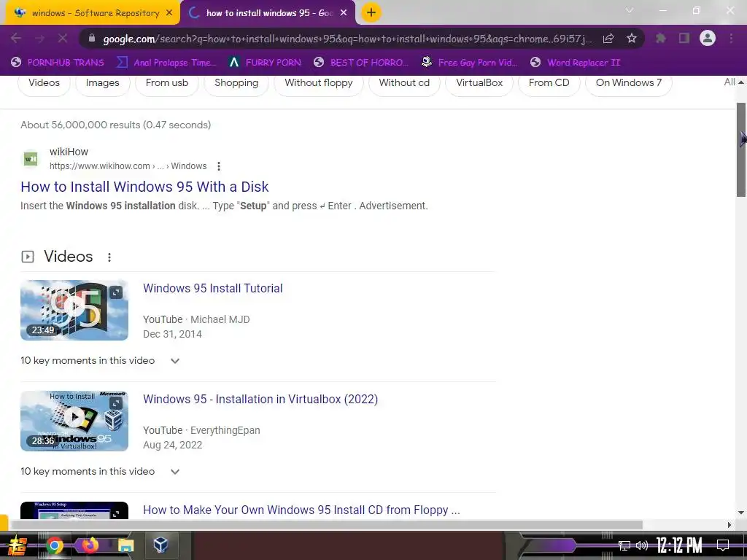
Task: Select the 'how to install windows 95' tab
Action: click(x=268, y=13)
